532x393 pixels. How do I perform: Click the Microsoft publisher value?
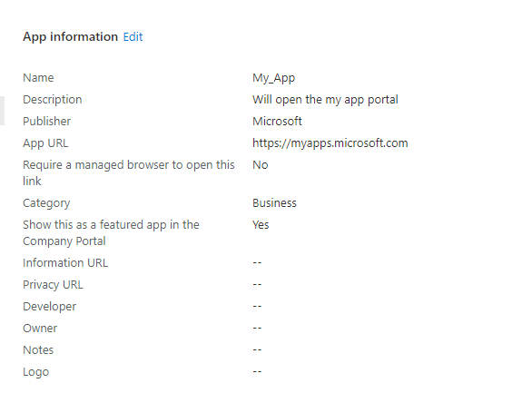pos(277,121)
